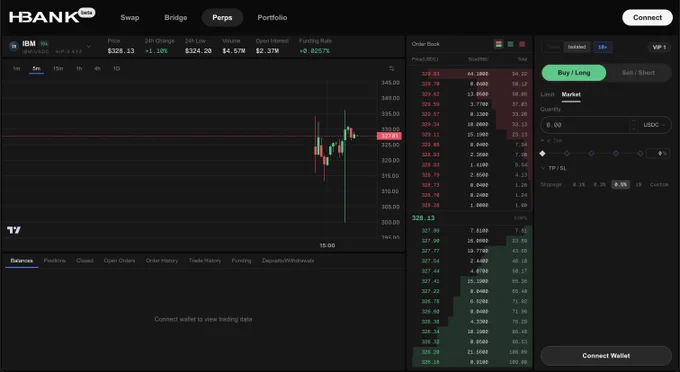Click the Quantity input field

tap(585, 125)
